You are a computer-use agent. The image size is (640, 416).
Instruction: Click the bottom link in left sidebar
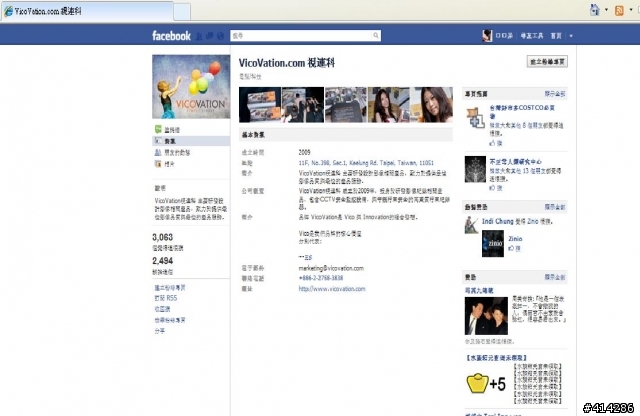160,331
